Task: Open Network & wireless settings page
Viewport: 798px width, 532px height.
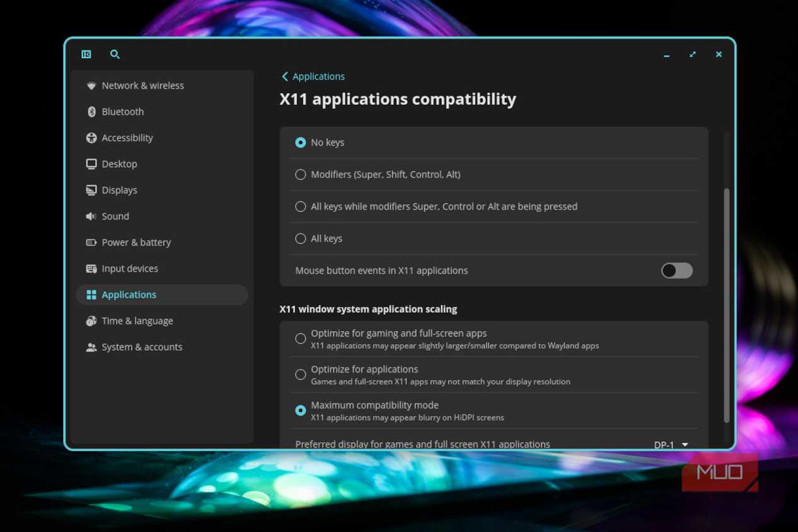Action: tap(162, 86)
